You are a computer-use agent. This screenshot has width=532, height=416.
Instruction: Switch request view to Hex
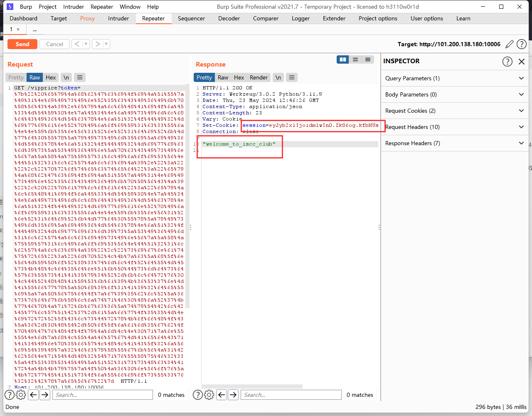point(51,77)
